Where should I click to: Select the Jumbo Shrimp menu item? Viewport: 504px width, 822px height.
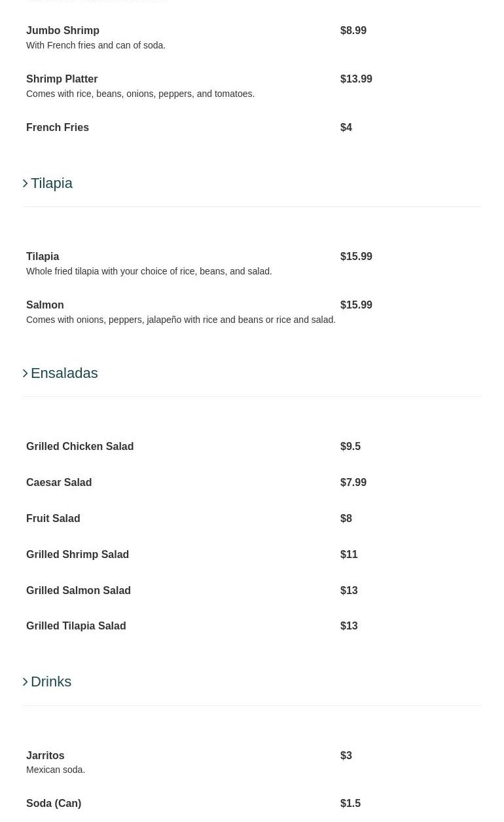coord(63,31)
